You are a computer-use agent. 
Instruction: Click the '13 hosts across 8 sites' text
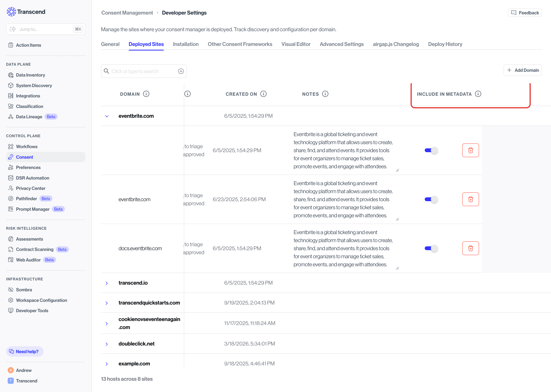(127, 379)
